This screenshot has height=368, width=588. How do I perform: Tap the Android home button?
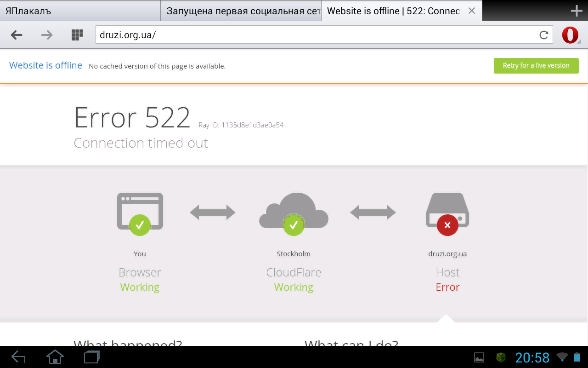pyautogui.click(x=55, y=357)
